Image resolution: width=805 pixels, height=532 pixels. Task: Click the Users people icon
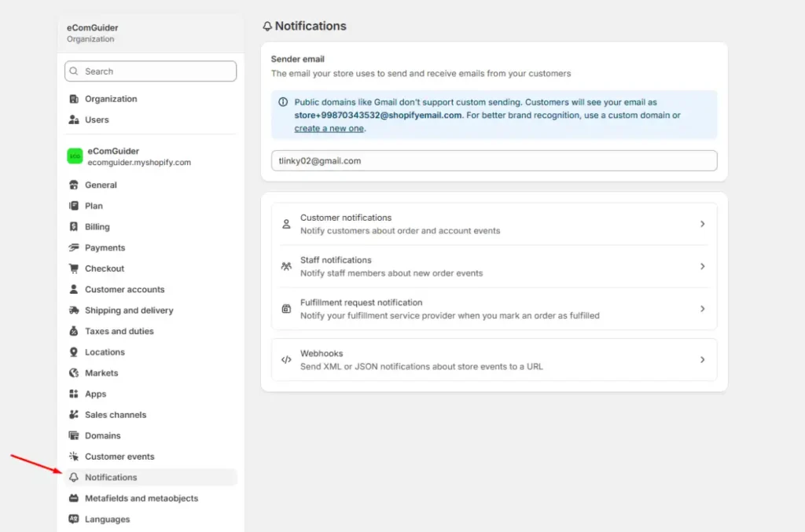[74, 119]
